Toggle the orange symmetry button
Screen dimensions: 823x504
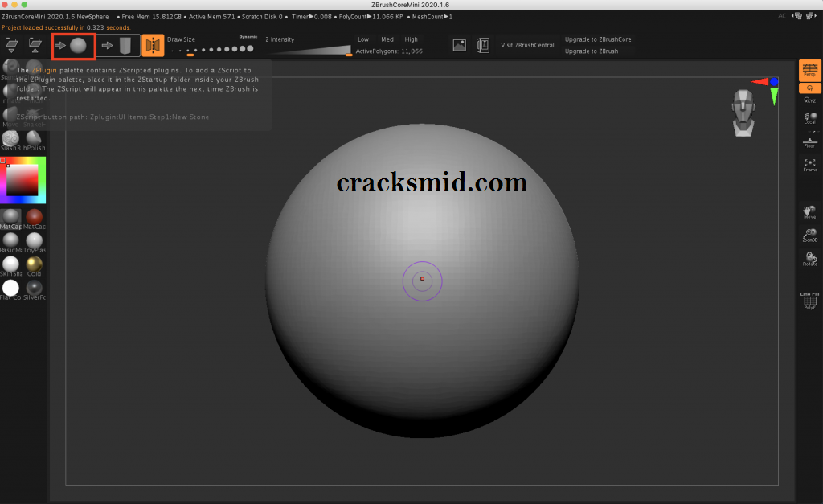click(x=153, y=46)
